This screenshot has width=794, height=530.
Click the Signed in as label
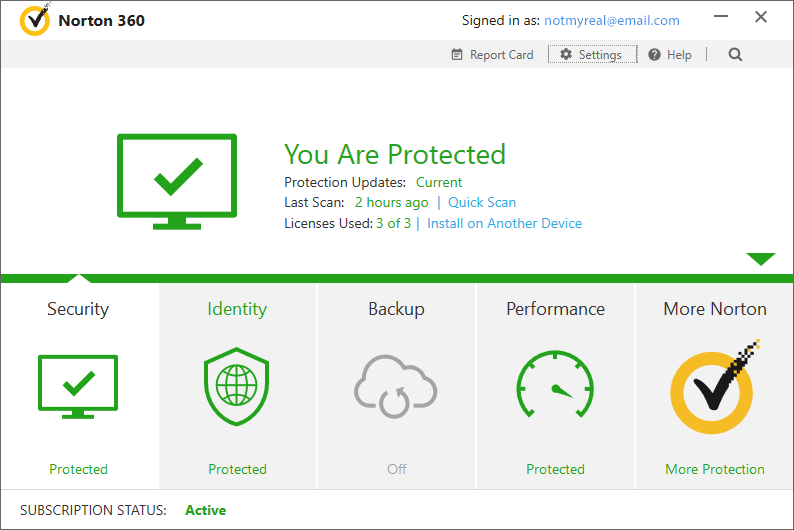(x=501, y=20)
